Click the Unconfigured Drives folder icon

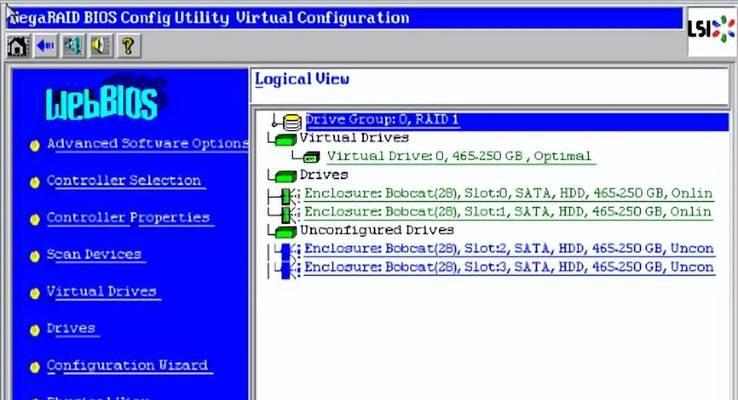[x=285, y=232]
